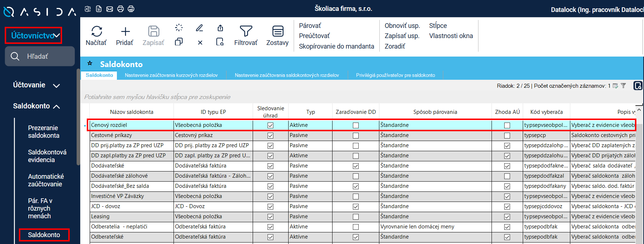This screenshot has width=644, height=244.
Task: Open Privilégiá používateľov pre saldokonto tab
Action: pyautogui.click(x=395, y=75)
